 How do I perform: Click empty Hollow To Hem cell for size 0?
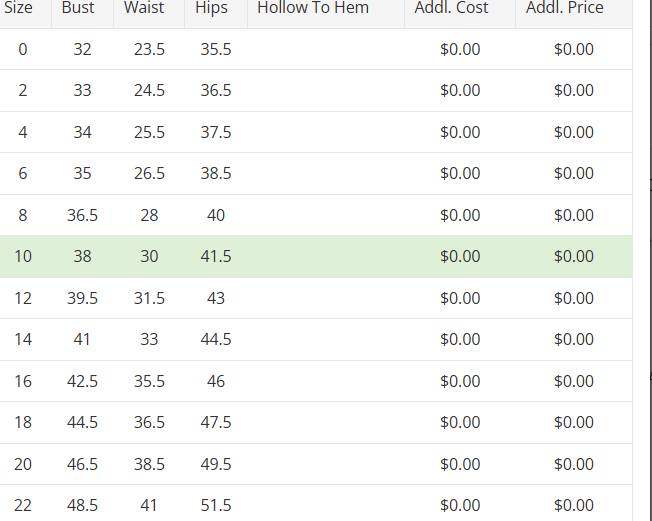click(325, 50)
